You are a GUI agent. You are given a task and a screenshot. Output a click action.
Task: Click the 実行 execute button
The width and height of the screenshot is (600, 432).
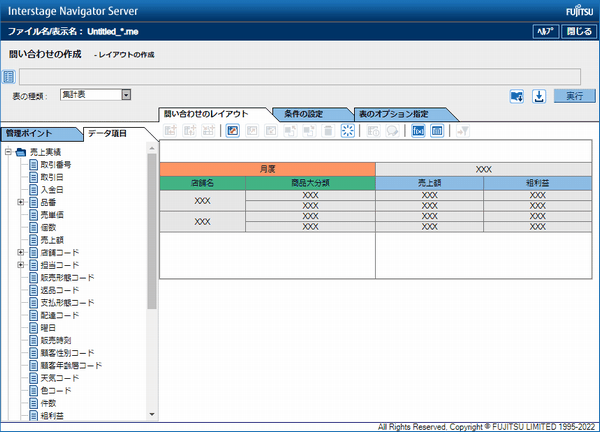pos(575,96)
